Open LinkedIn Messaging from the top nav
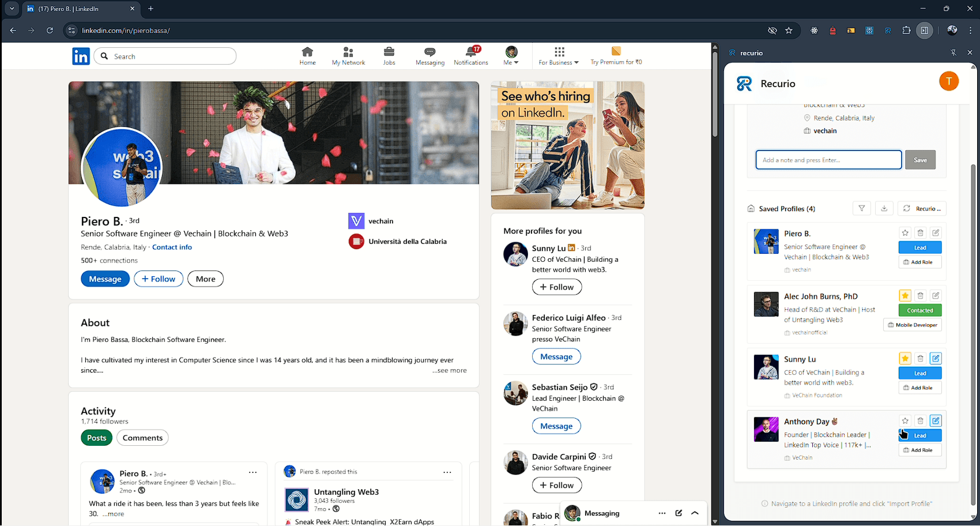 pos(429,55)
